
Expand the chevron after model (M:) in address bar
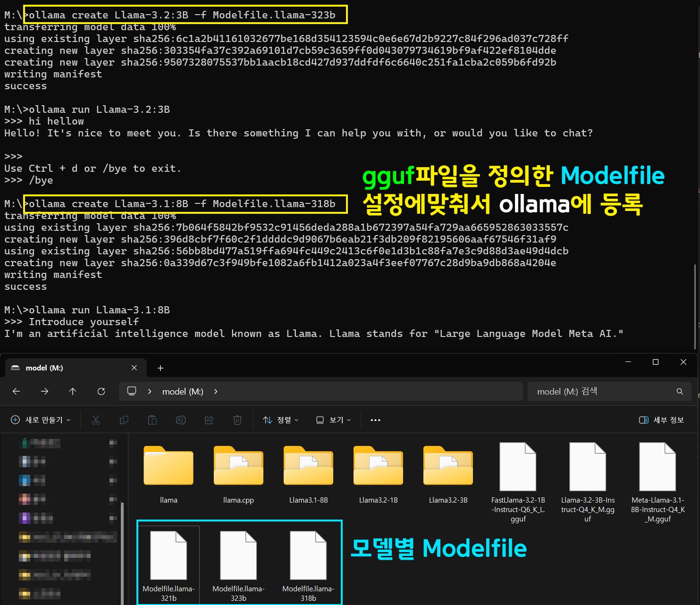(x=216, y=391)
